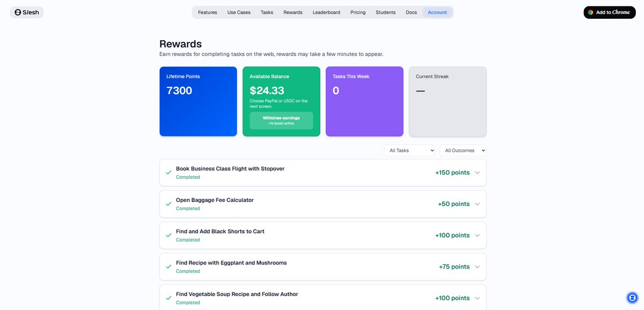
Task: Select the Account nav item
Action: pyautogui.click(x=437, y=12)
